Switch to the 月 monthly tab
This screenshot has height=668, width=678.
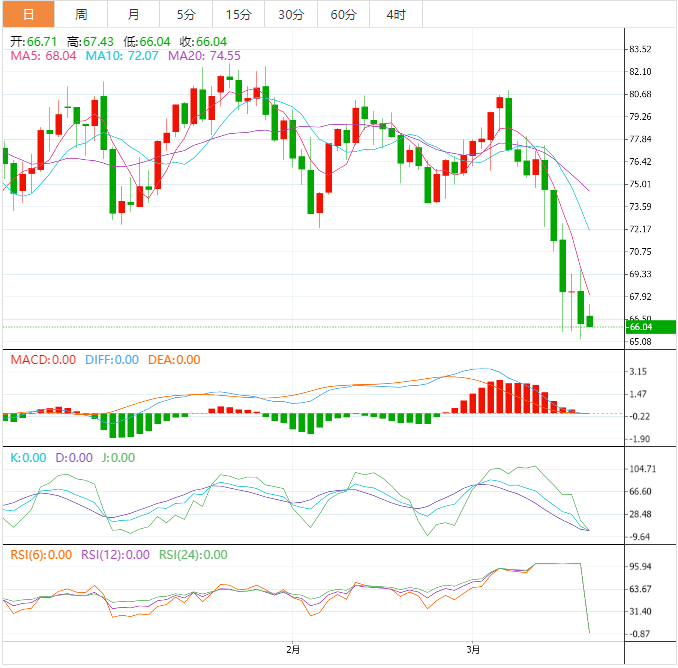(x=134, y=14)
